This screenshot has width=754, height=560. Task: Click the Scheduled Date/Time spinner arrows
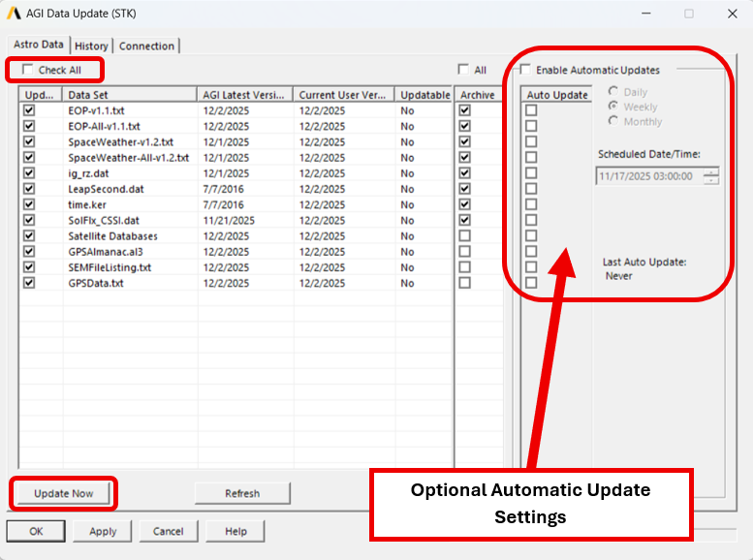pyautogui.click(x=711, y=176)
